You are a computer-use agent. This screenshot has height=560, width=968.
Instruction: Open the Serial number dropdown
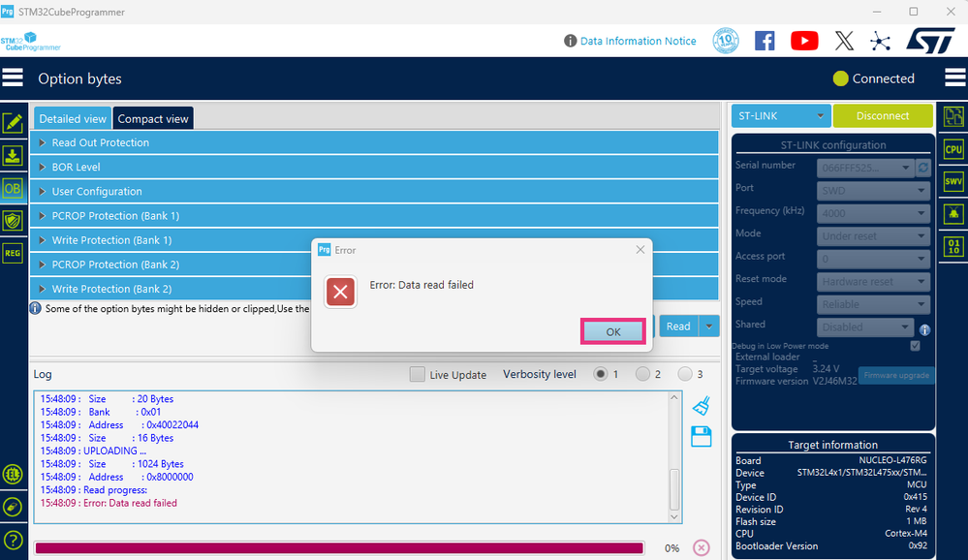point(865,168)
